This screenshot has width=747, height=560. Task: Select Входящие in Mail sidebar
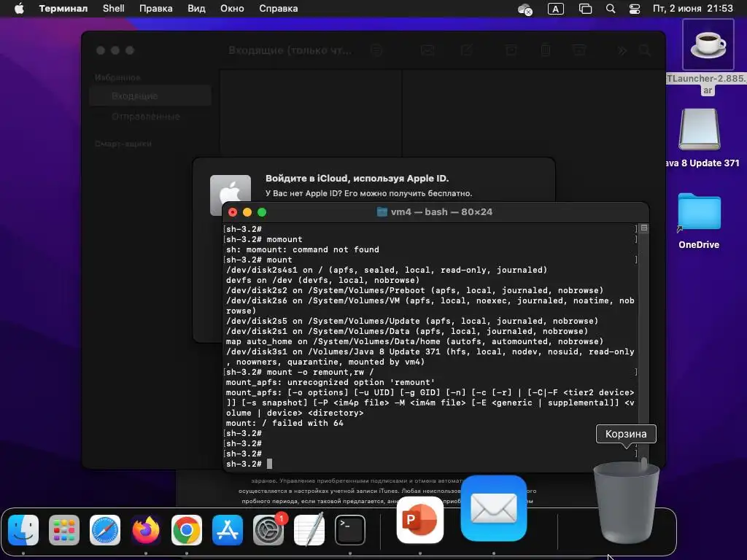(x=150, y=96)
